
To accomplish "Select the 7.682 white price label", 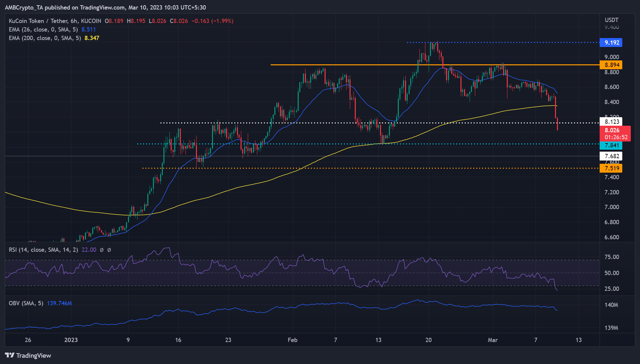I will pyautogui.click(x=611, y=156).
